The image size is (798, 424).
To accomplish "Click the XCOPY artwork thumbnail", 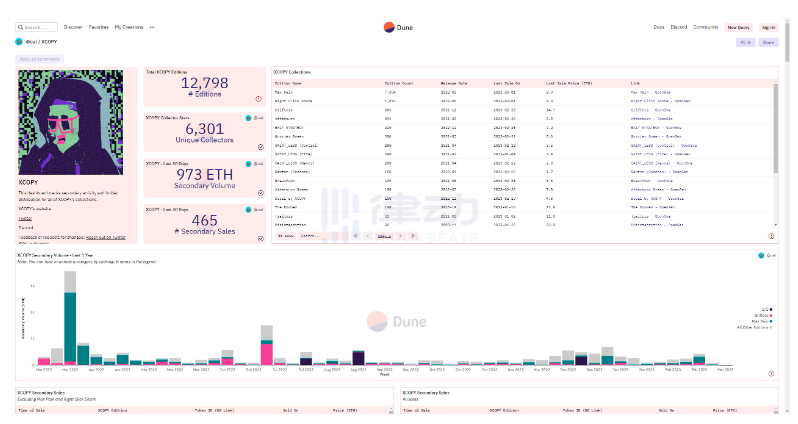I will [x=71, y=123].
